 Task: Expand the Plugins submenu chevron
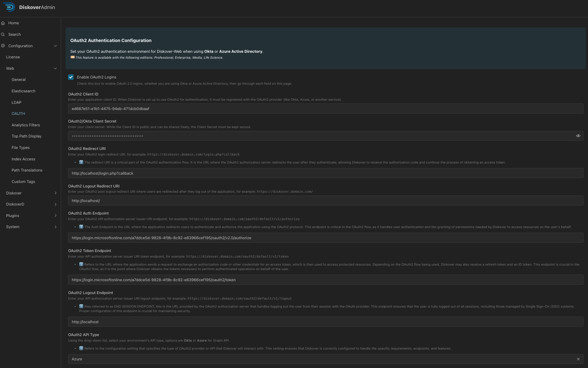[x=56, y=216]
